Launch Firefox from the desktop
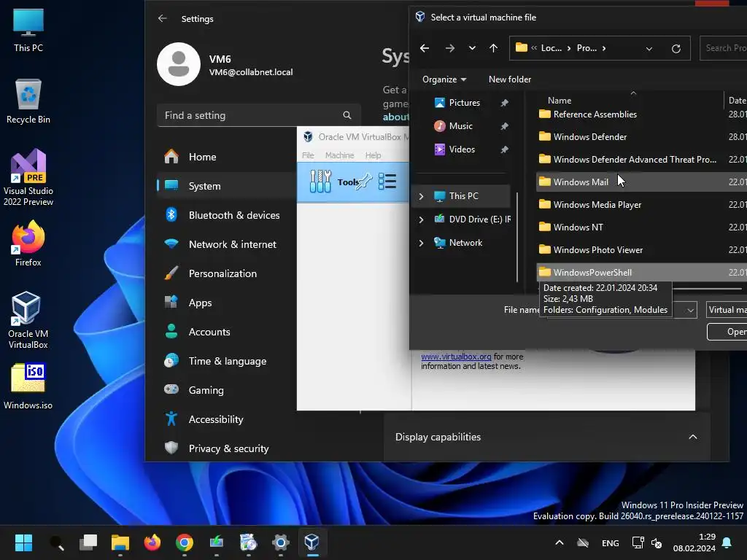Image resolution: width=747 pixels, height=560 pixels. [x=28, y=244]
